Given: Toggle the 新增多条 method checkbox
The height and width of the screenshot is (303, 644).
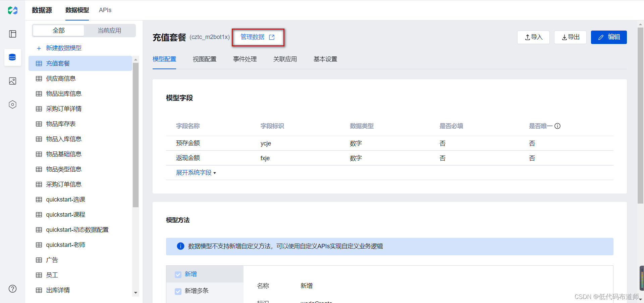Looking at the screenshot, I should pos(178,291).
